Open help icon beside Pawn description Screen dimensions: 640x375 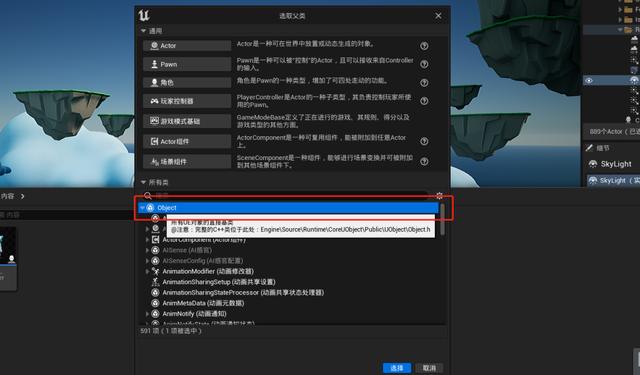pyautogui.click(x=424, y=64)
